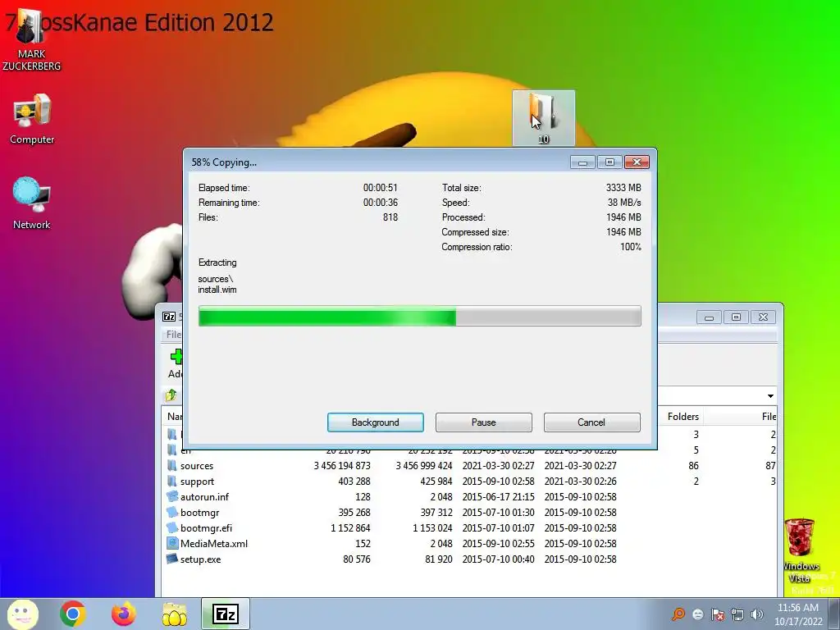Viewport: 840px width, 630px height.
Task: Click the install.wim extracting filename
Action: (x=217, y=290)
